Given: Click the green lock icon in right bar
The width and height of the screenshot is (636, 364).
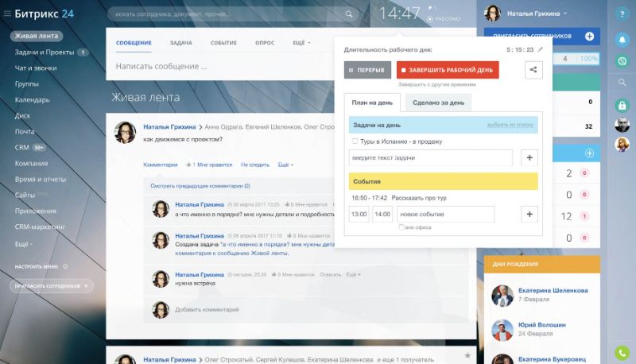Looking at the screenshot, I should pyautogui.click(x=622, y=105).
